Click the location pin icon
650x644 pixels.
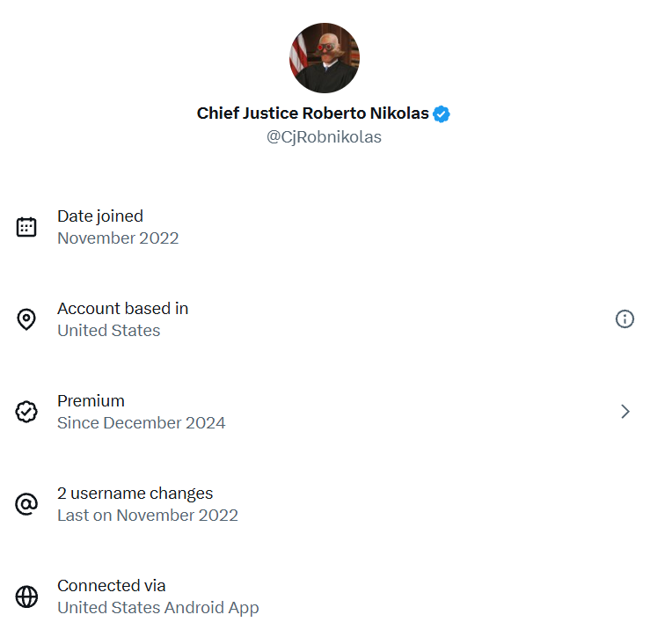pos(26,319)
